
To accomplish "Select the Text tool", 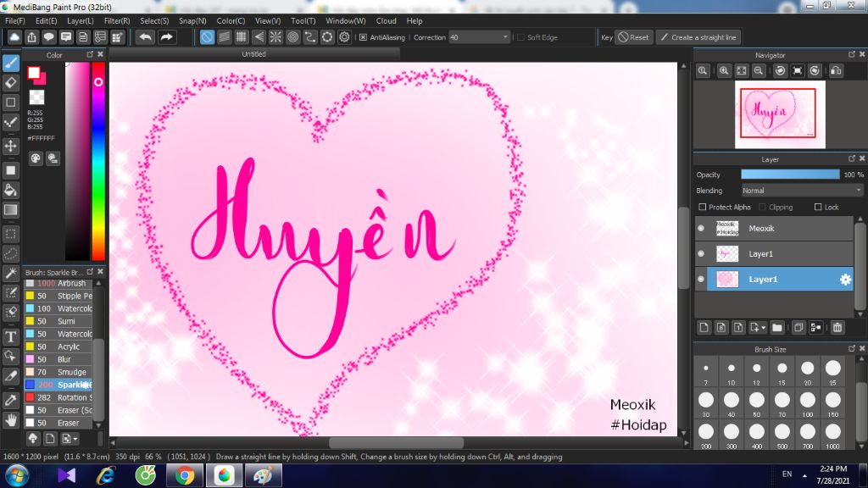I will pos(10,336).
